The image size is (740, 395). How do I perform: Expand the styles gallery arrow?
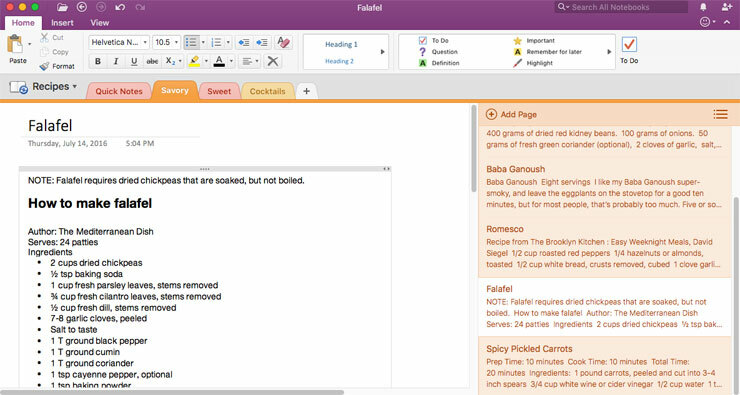coord(383,52)
